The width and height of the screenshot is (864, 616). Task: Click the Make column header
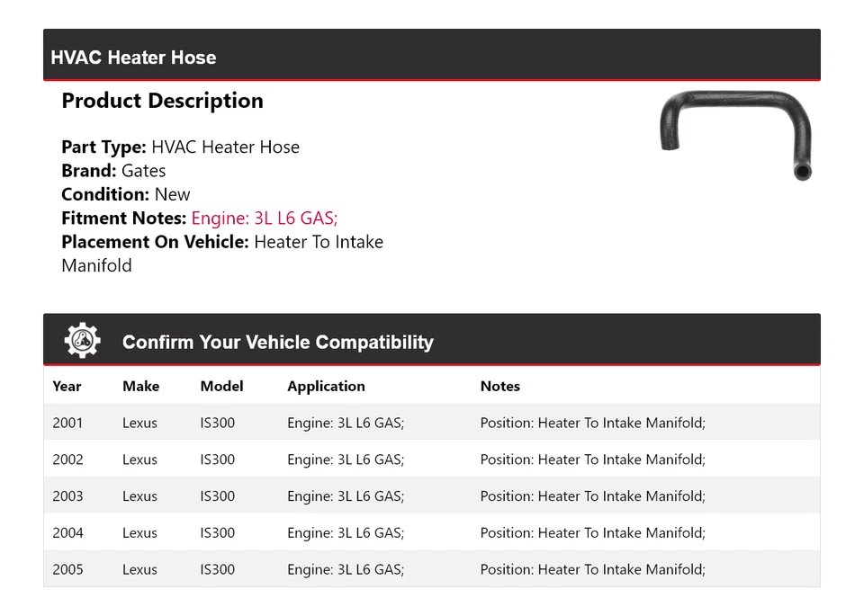[140, 386]
